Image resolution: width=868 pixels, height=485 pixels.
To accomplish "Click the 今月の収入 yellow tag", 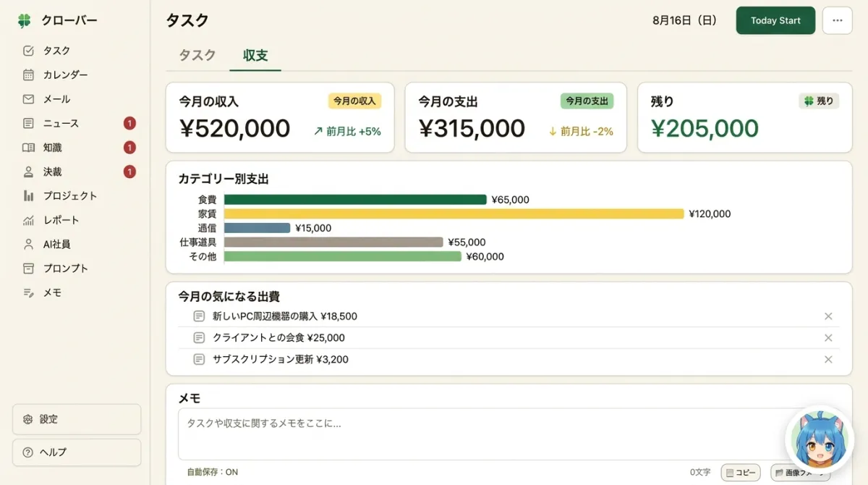I will 354,101.
